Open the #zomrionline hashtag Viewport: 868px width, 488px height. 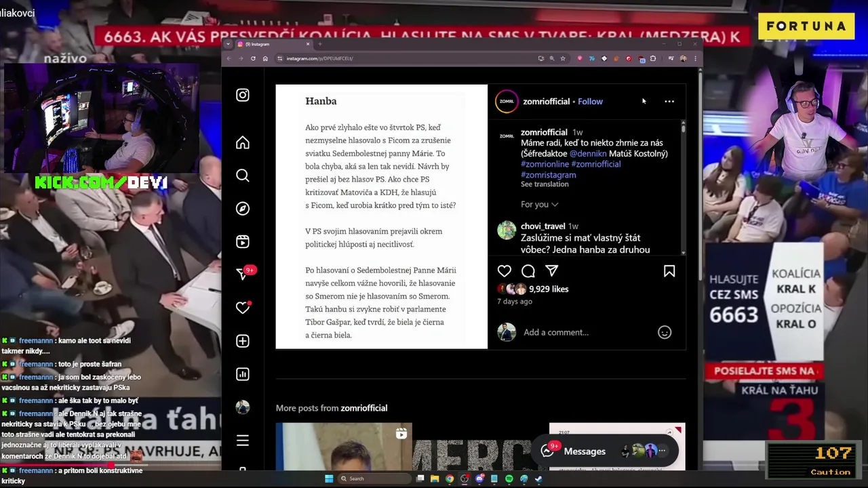point(545,164)
